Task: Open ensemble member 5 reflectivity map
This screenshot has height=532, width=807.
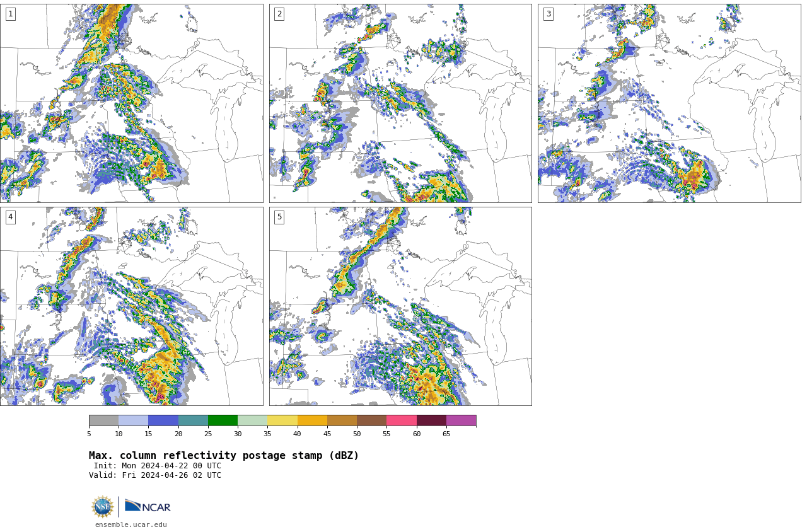Action: pos(400,306)
